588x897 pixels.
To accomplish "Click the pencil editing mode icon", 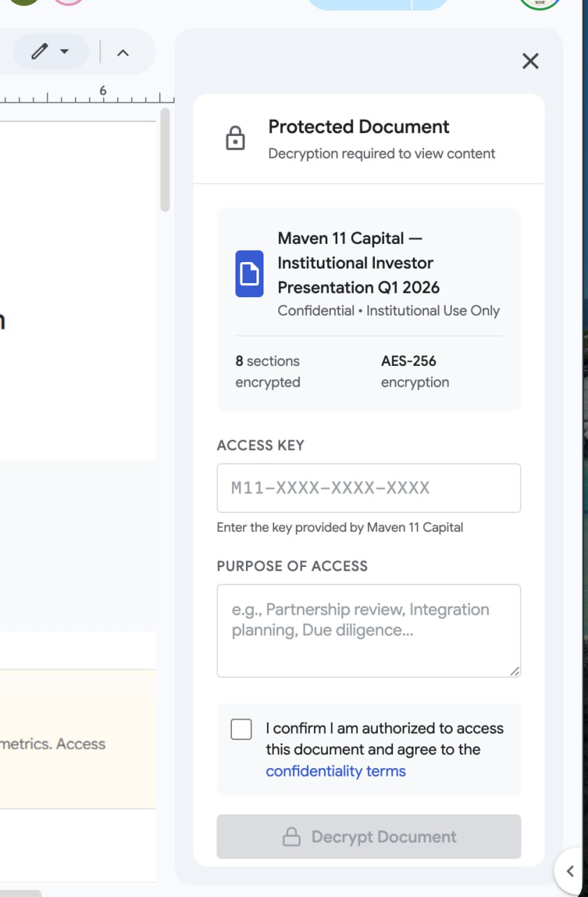I will (40, 51).
